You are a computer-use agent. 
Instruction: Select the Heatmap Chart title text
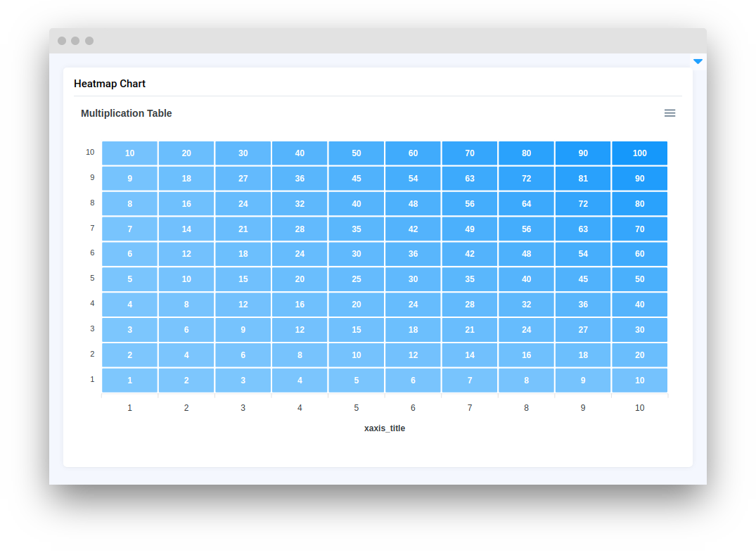click(x=110, y=83)
